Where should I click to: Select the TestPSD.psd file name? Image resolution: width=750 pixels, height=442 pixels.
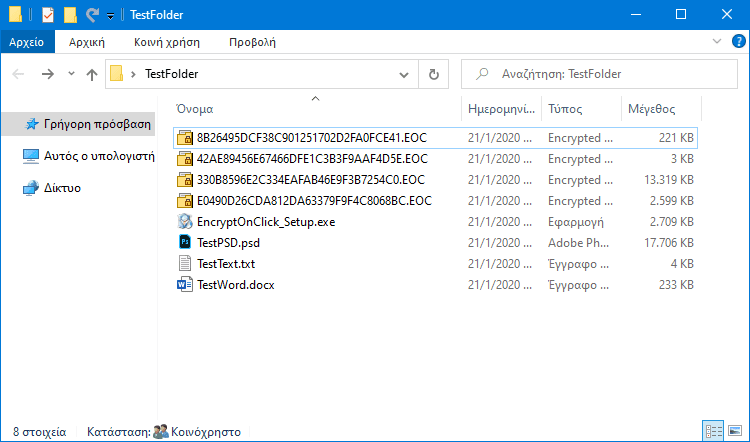point(228,243)
